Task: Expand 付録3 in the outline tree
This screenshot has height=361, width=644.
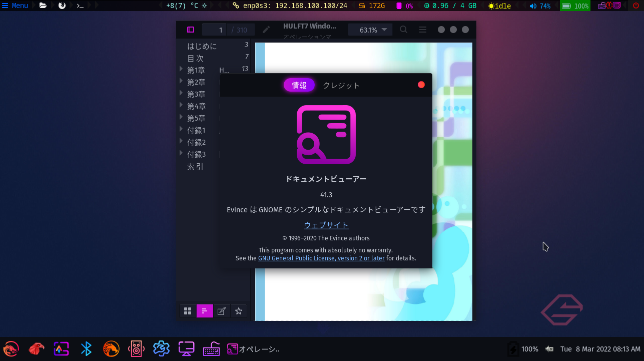Action: [x=181, y=153]
